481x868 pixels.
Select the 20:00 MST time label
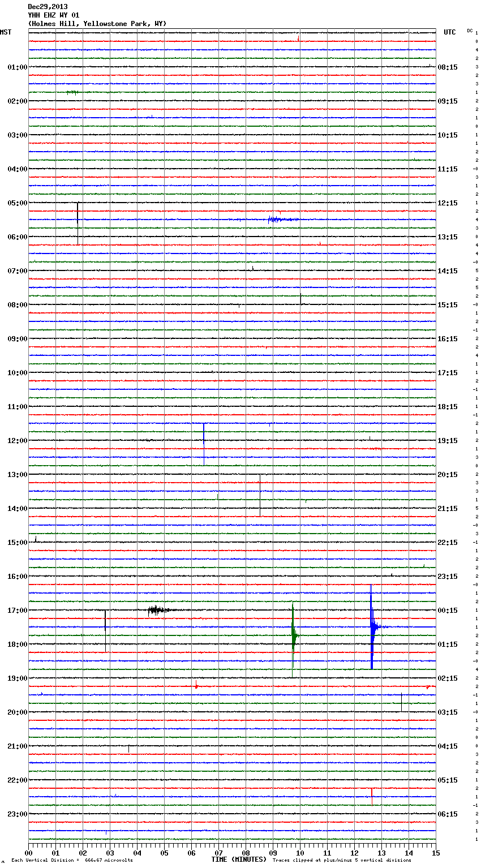pos(18,712)
